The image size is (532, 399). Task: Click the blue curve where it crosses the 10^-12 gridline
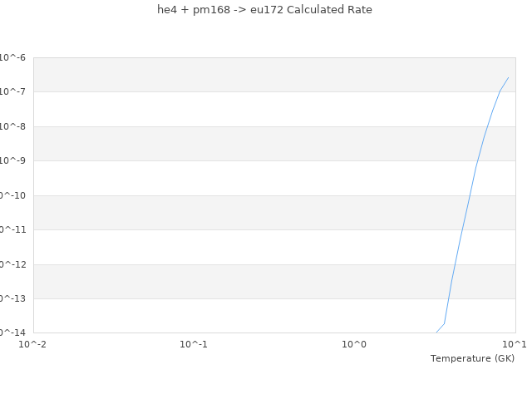point(456,264)
